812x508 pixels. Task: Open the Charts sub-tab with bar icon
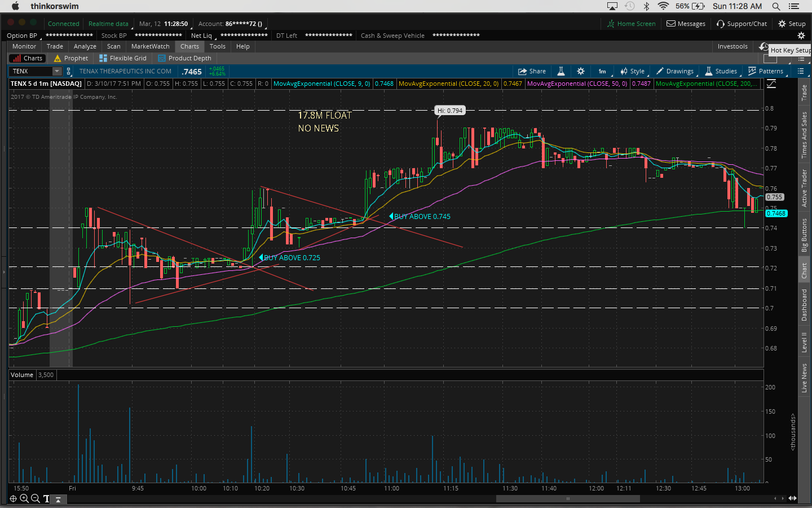27,58
